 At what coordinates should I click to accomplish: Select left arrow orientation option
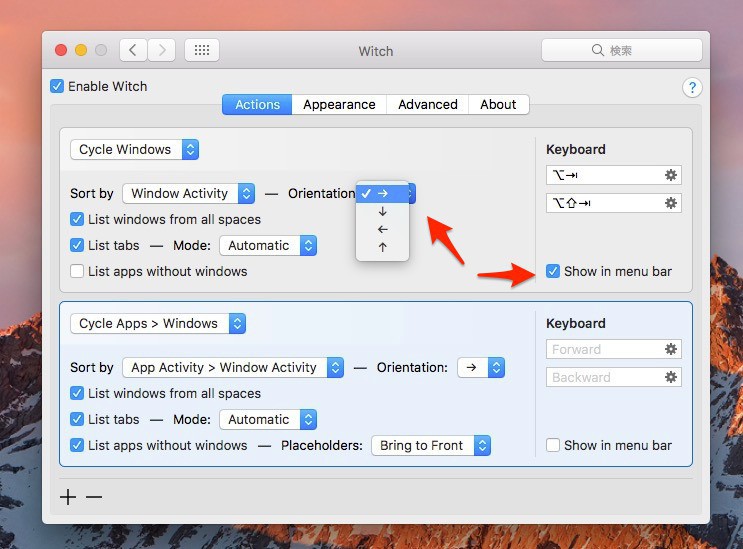[x=382, y=229]
